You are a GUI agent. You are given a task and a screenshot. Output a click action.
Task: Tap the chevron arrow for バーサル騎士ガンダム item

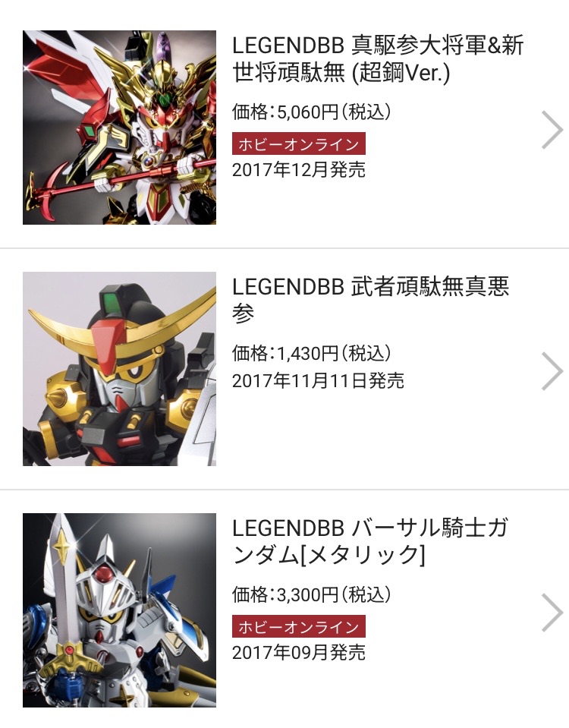click(x=552, y=613)
